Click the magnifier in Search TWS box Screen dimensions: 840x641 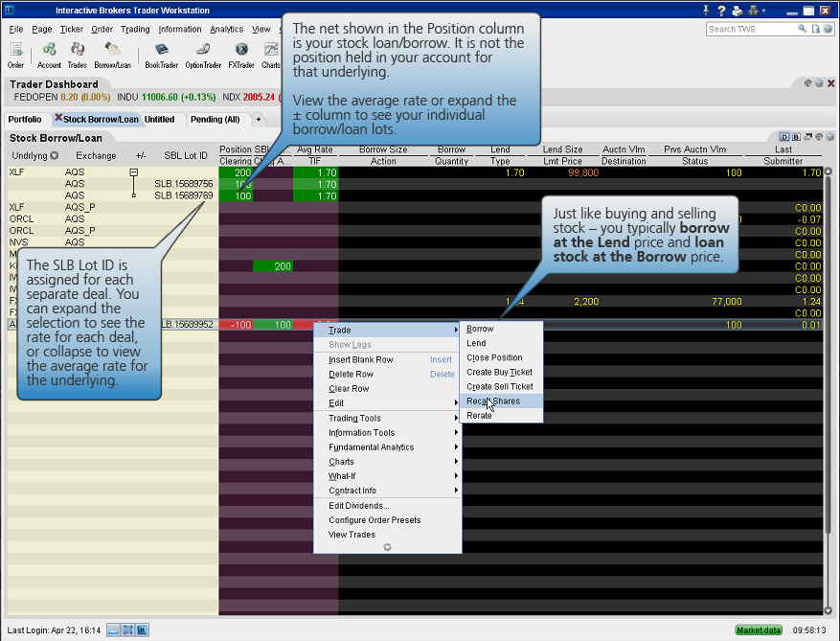(x=802, y=29)
